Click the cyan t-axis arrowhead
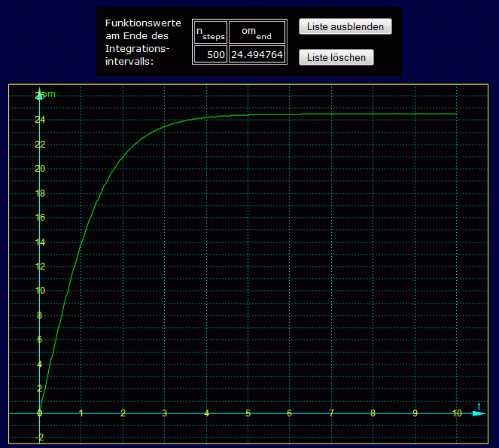Viewport: 499px width, 448px height. pyautogui.click(x=469, y=413)
